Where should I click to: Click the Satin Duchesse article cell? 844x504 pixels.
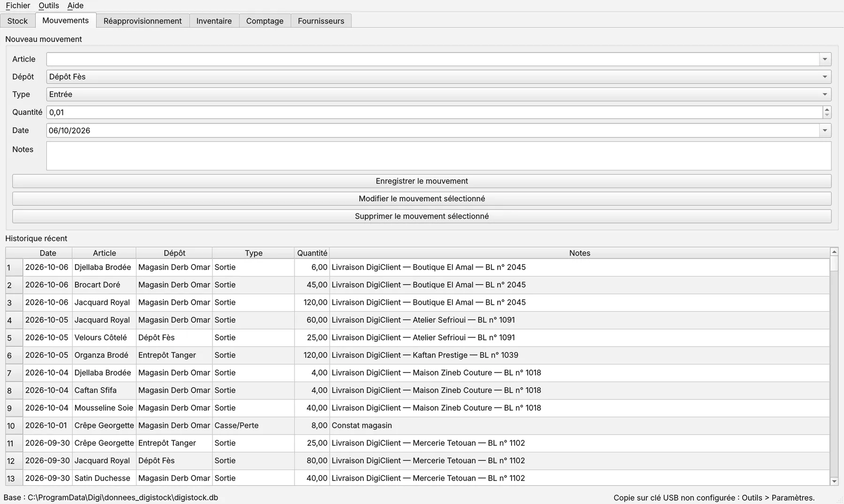click(x=104, y=478)
